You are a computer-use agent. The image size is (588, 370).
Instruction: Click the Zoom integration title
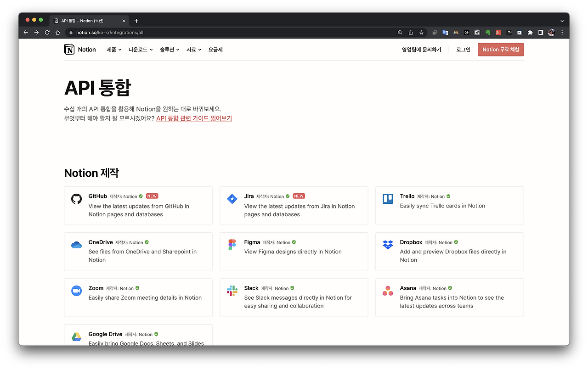pyautogui.click(x=96, y=288)
